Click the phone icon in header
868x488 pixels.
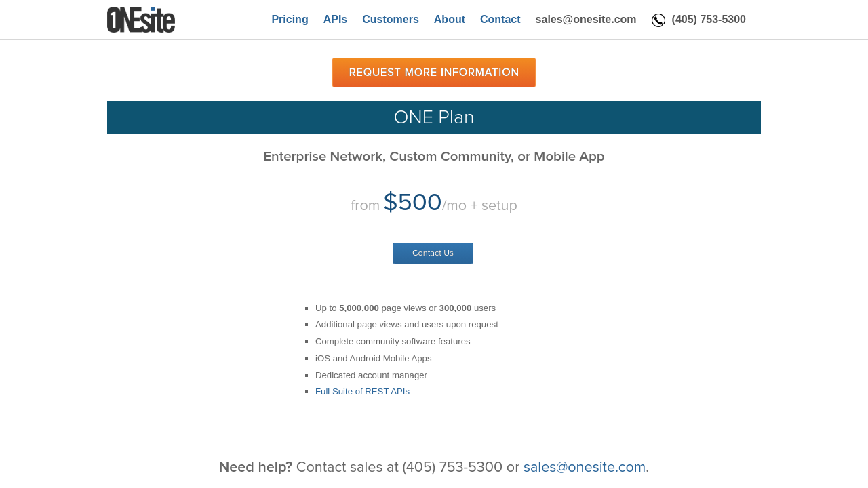658,20
